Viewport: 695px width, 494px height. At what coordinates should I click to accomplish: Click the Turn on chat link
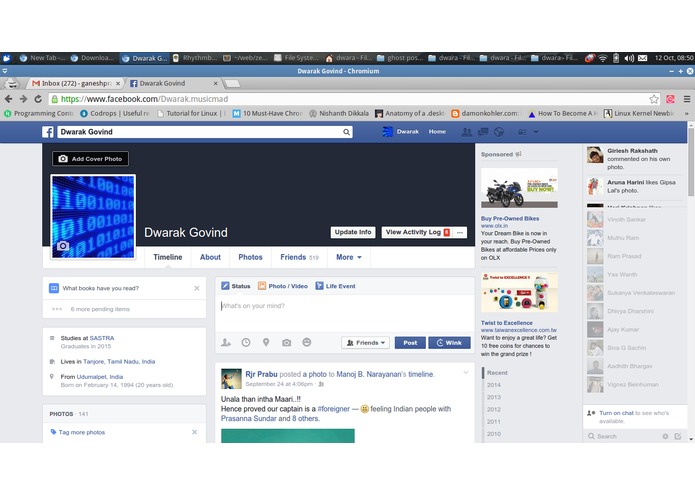(616, 413)
